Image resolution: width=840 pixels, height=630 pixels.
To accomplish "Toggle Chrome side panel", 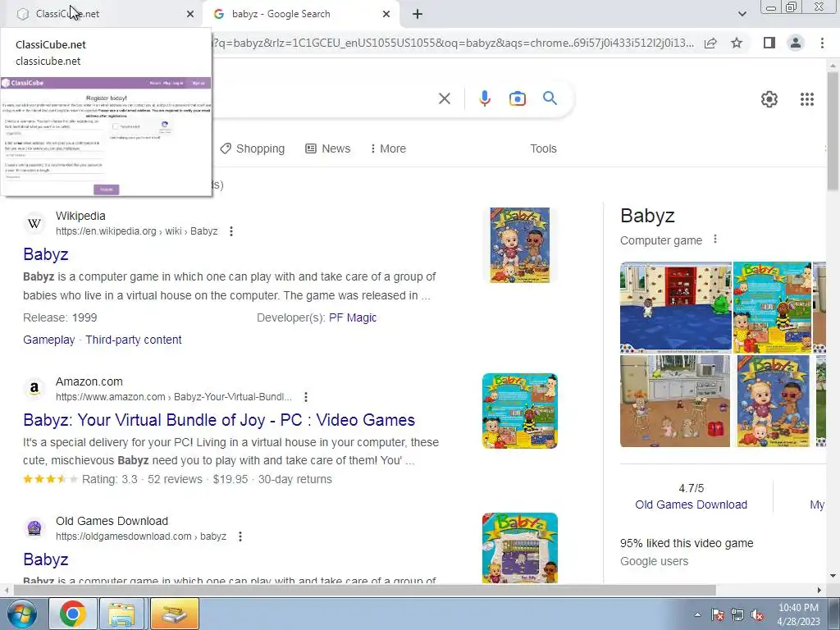I will [x=769, y=43].
